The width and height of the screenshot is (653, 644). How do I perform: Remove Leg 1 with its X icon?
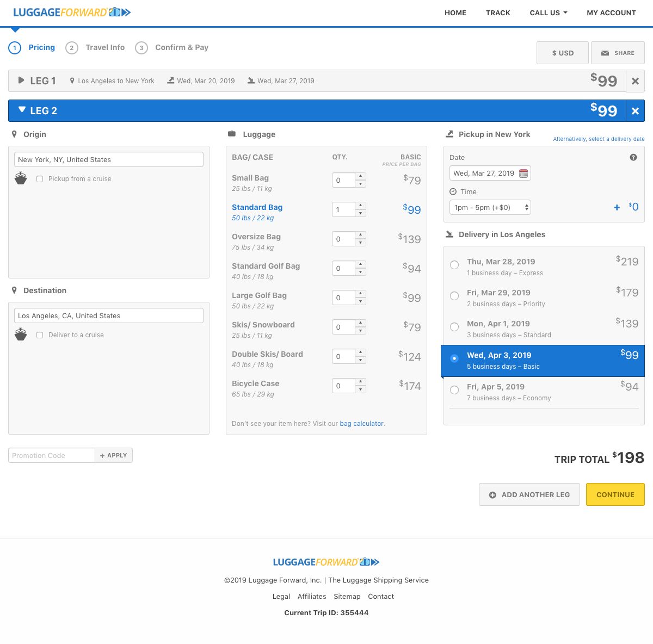(635, 81)
